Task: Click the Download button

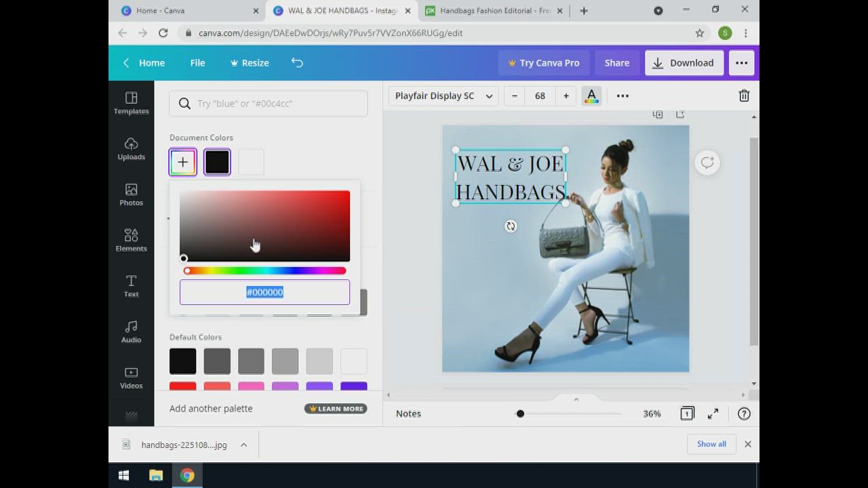Action: (684, 62)
